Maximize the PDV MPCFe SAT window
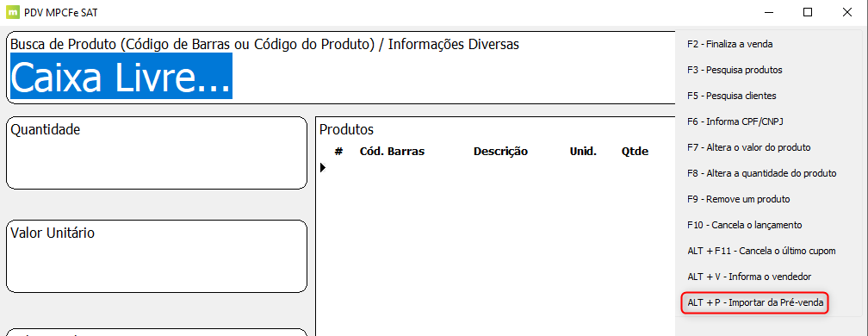This screenshot has width=868, height=336. click(x=808, y=12)
